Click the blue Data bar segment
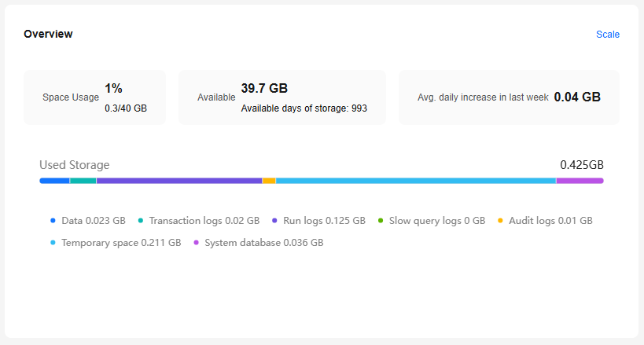 pyautogui.click(x=54, y=181)
